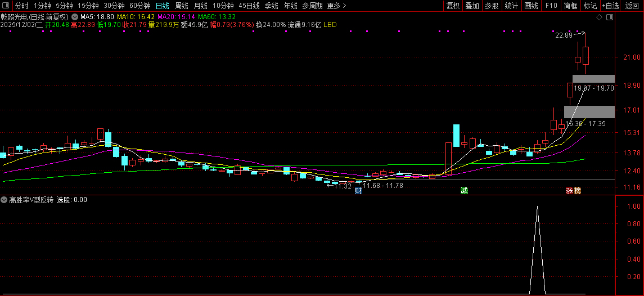
Task: Click the MA10: 16.42 label
Action: tap(136, 17)
